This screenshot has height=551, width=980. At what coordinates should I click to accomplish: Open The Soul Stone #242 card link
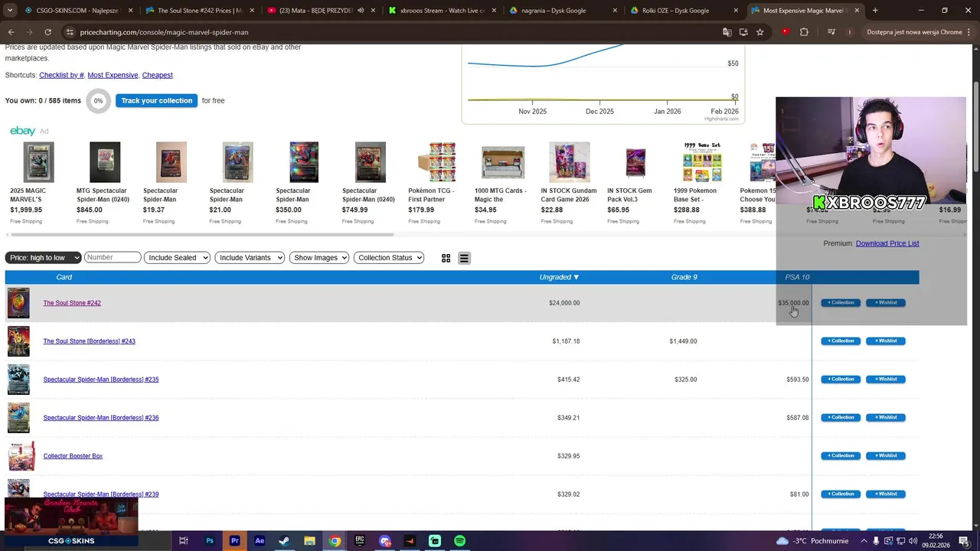pyautogui.click(x=72, y=303)
